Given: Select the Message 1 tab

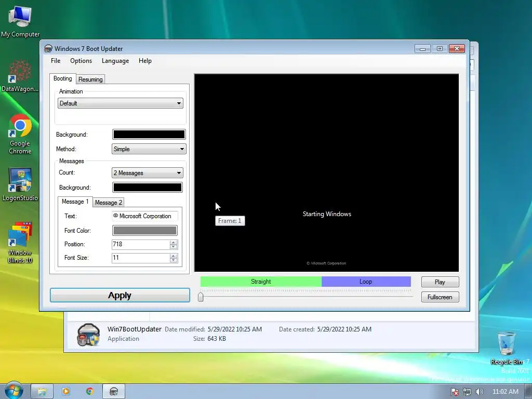Looking at the screenshot, I should coord(75,202).
